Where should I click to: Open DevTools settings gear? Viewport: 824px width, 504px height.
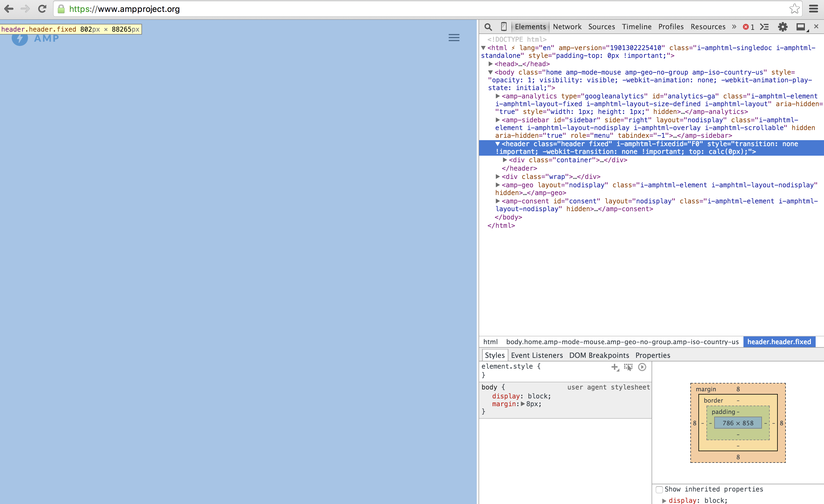click(783, 27)
